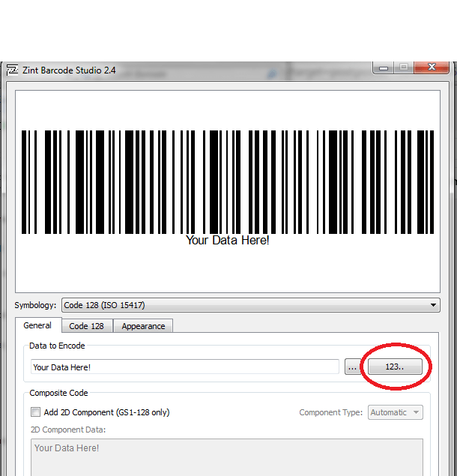Open the Appearance tab
The width and height of the screenshot is (457, 476).
tap(143, 326)
